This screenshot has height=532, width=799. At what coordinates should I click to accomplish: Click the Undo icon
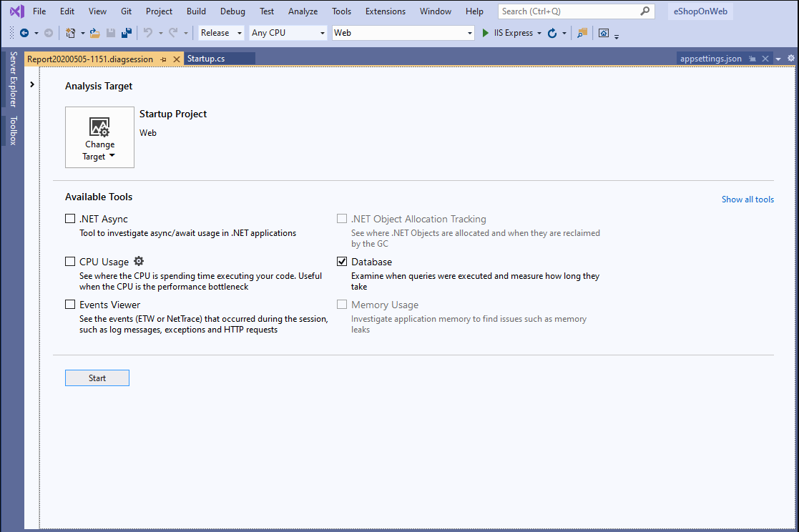pyautogui.click(x=147, y=32)
